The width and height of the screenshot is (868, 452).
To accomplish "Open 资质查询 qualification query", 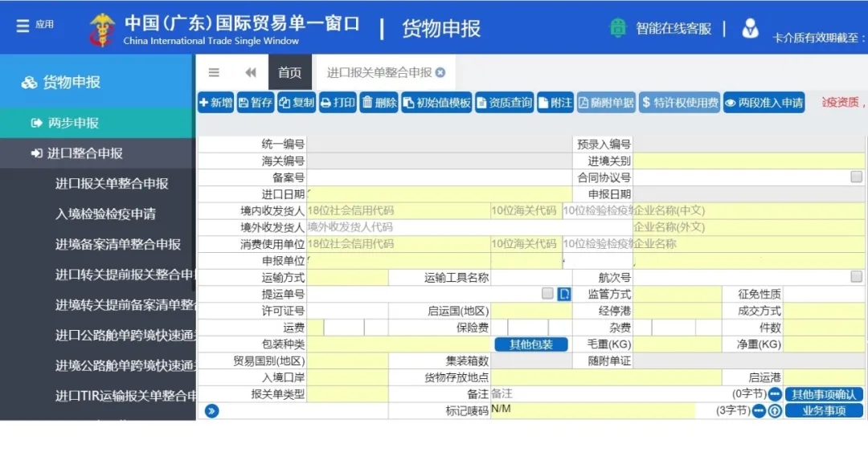I will (504, 103).
